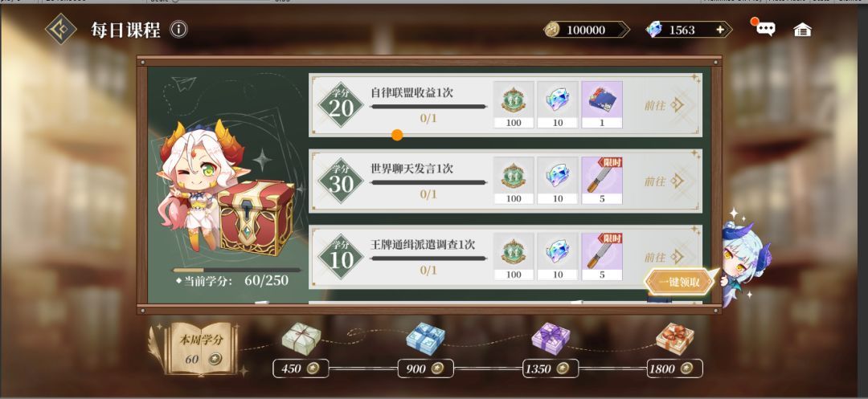
Task: Open the red treasure chest reward
Action: click(256, 218)
